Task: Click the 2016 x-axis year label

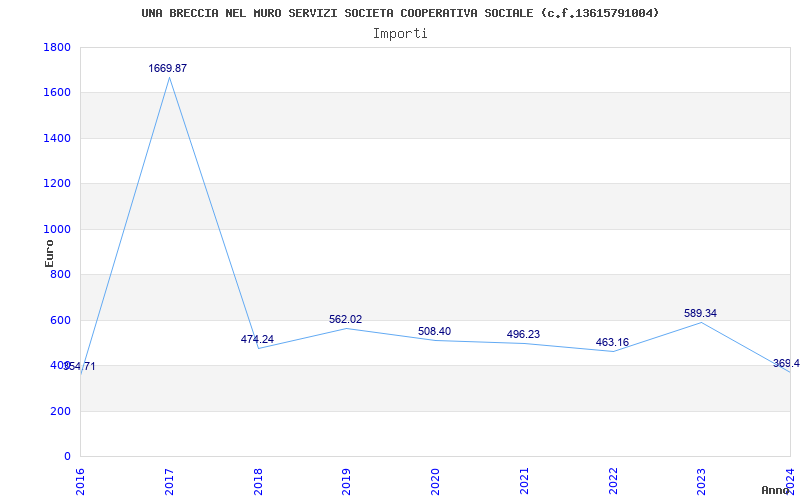Action: click(80, 482)
